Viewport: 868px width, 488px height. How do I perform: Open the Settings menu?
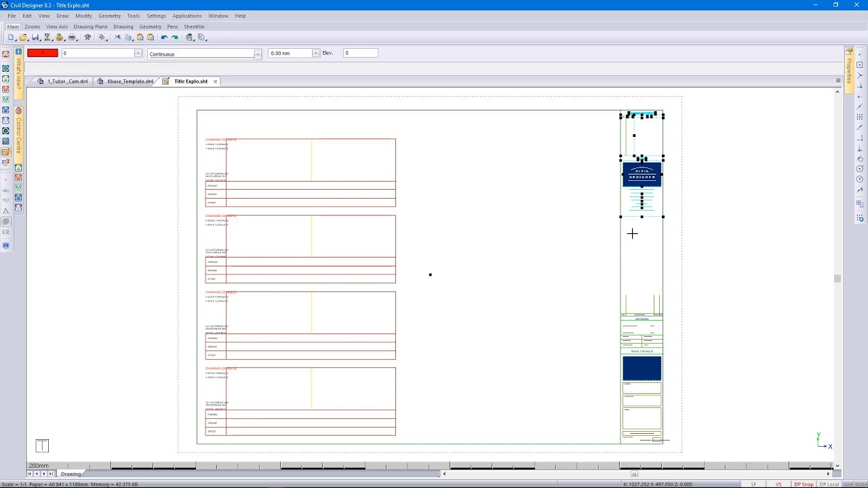pos(156,16)
